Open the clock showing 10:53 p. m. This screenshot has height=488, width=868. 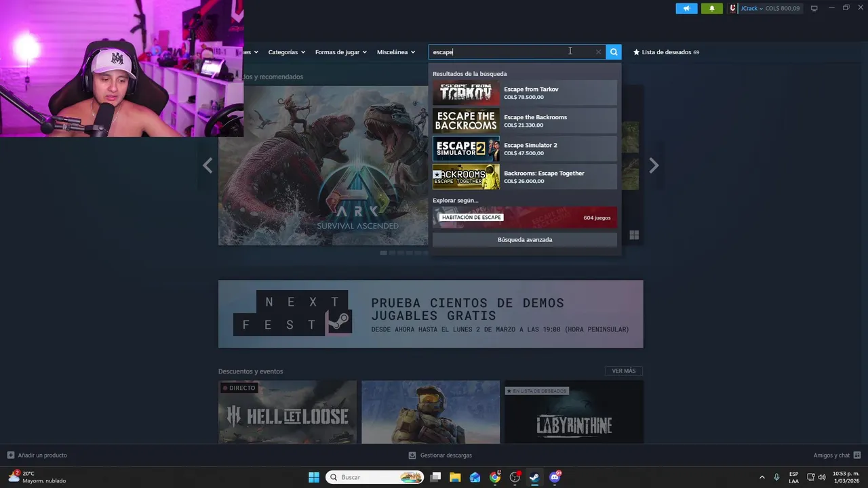coord(845,477)
